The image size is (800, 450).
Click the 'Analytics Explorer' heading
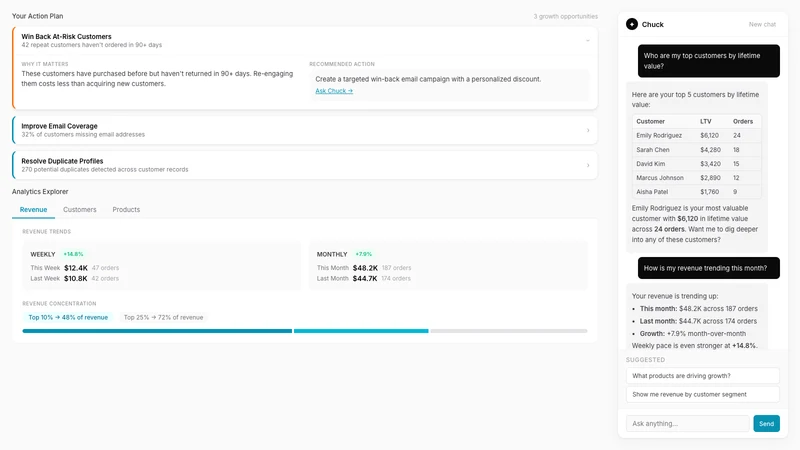(x=40, y=192)
